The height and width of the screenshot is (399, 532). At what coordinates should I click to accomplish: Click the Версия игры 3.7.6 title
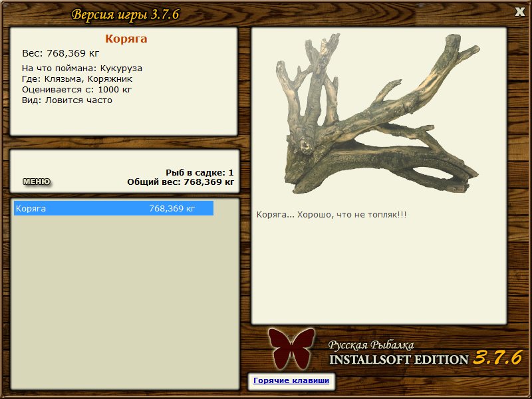pos(126,15)
